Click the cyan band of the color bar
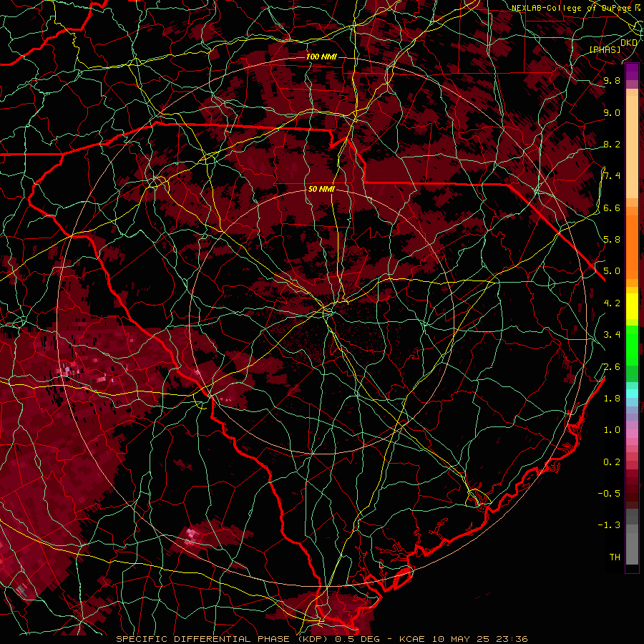Image resolution: width=644 pixels, height=644 pixels. click(x=632, y=394)
